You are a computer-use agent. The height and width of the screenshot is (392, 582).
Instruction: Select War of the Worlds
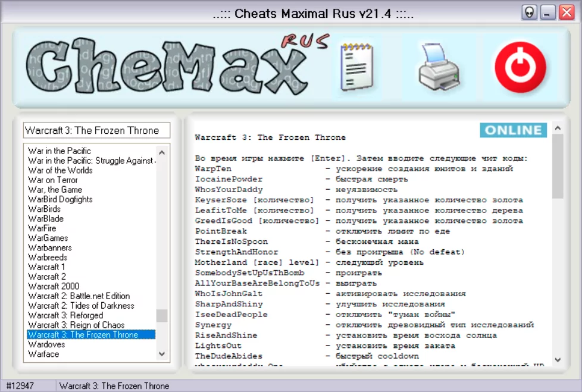[x=91, y=170]
